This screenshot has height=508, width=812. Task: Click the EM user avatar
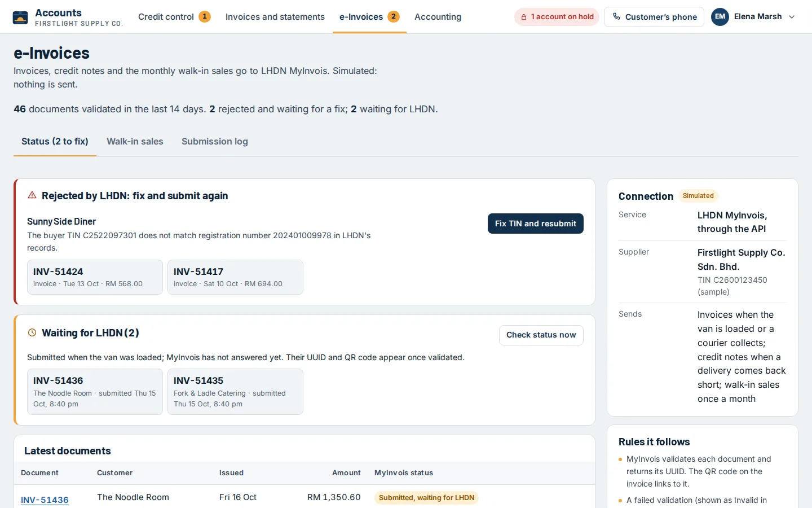pos(720,16)
